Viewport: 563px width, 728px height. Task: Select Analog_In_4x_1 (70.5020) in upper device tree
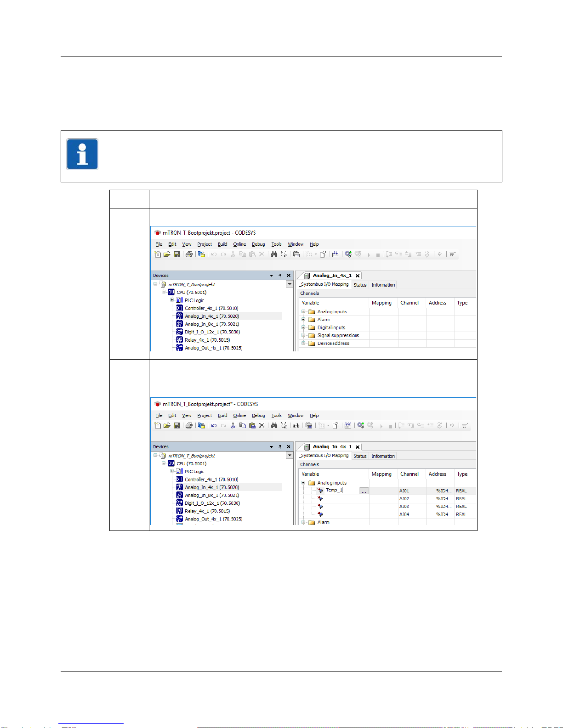(x=212, y=316)
